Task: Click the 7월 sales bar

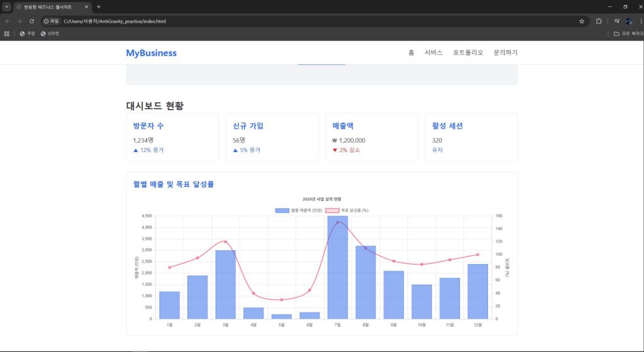Action: 338,267
